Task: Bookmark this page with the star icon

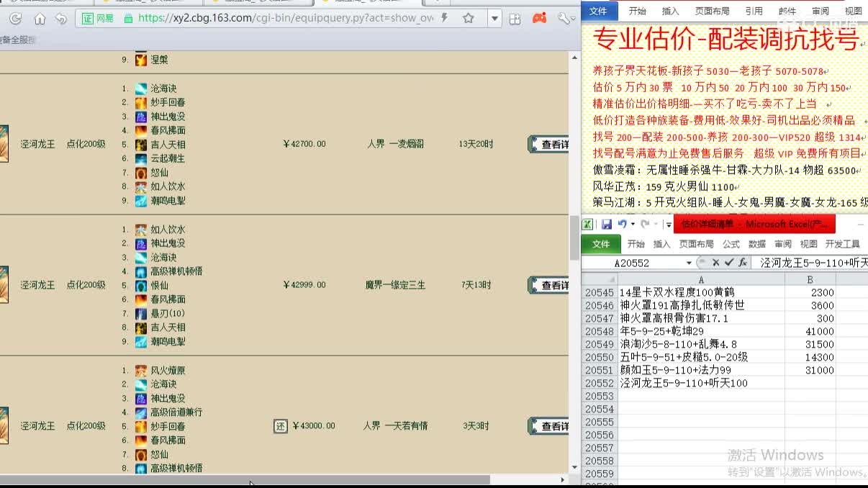Action: point(469,19)
